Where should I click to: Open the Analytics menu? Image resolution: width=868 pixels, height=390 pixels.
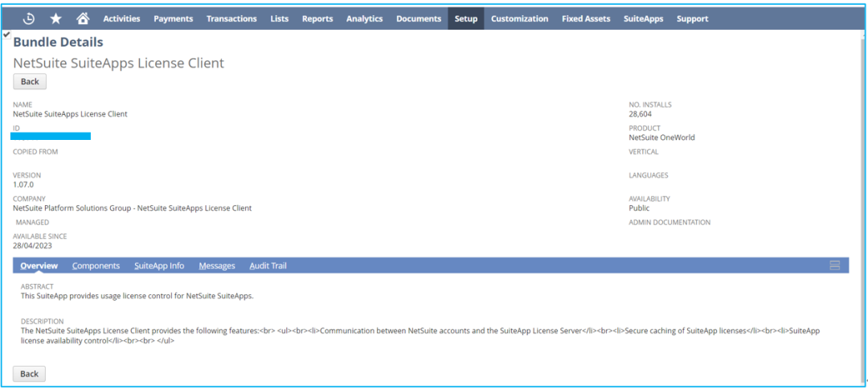(364, 18)
